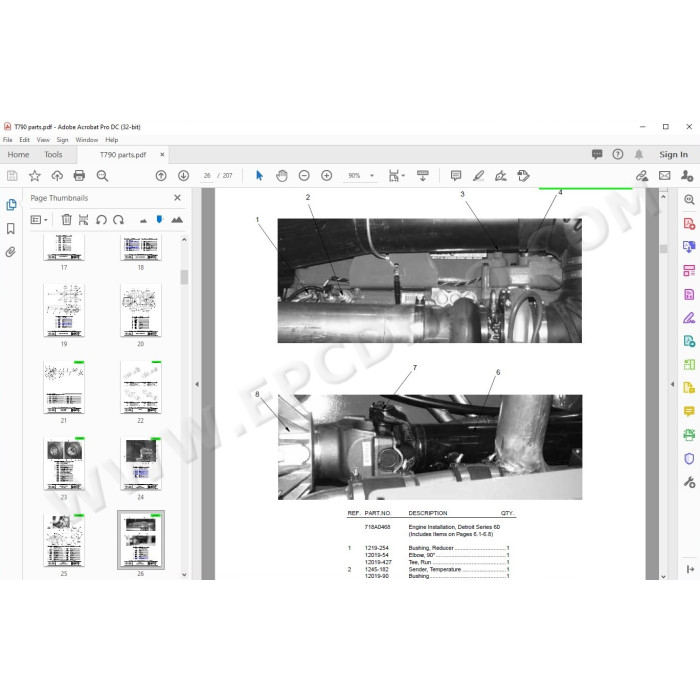Share a link to the file
The height and width of the screenshot is (700, 700).
[642, 176]
